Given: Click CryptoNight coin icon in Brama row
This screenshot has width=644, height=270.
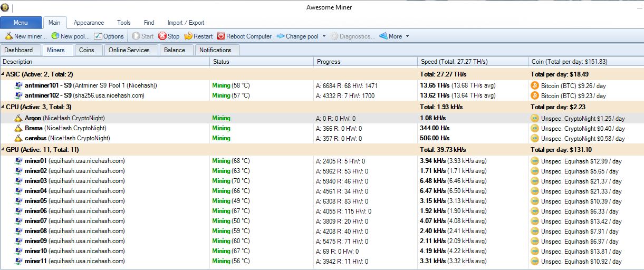Looking at the screenshot, I should pyautogui.click(x=534, y=128).
